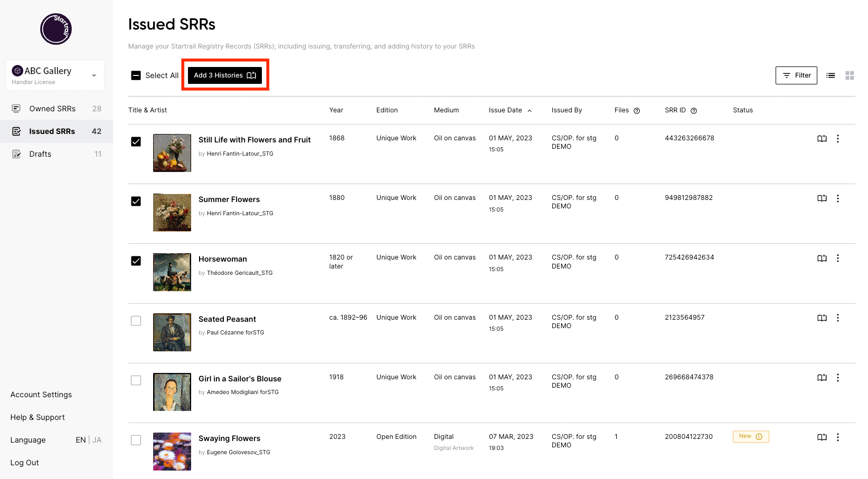Open add history icon for Still Life row

click(x=822, y=139)
